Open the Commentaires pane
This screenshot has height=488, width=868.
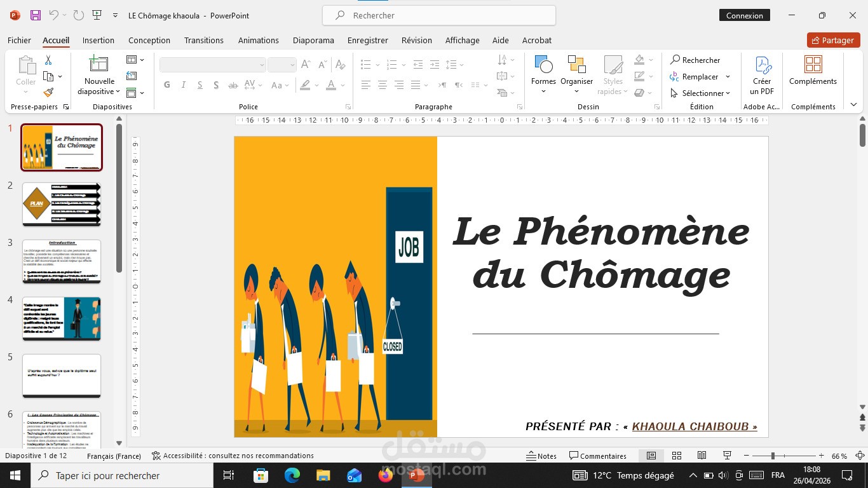pos(598,456)
